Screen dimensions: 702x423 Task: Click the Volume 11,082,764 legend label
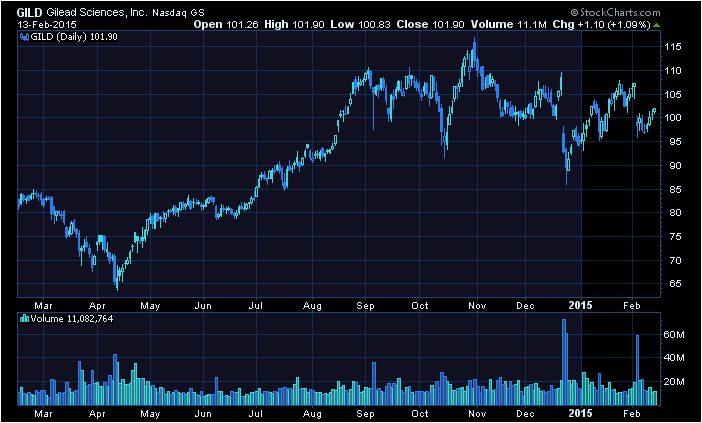[x=72, y=319]
